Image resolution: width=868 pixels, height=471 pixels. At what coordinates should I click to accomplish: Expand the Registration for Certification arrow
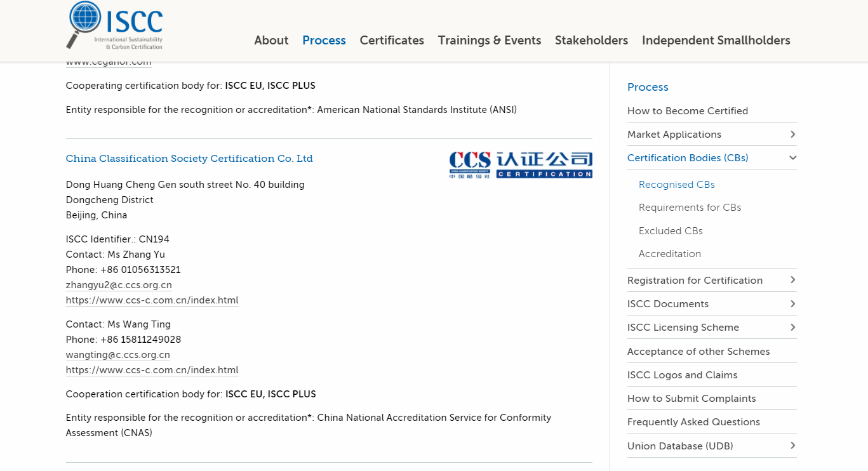click(x=792, y=281)
